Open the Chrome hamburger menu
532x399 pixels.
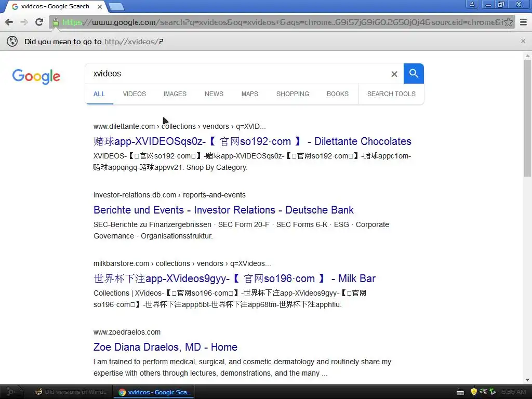pyautogui.click(x=524, y=22)
